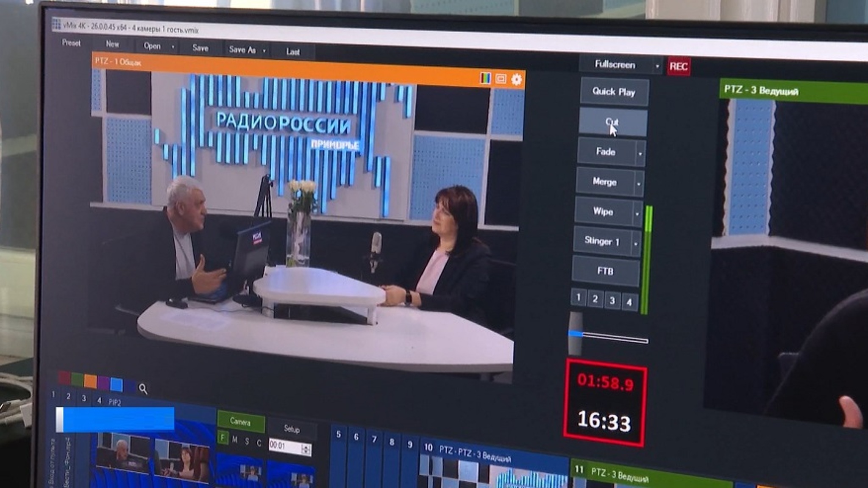868x488 pixels.
Task: Select the PIP2 input tab
Action: click(x=114, y=402)
